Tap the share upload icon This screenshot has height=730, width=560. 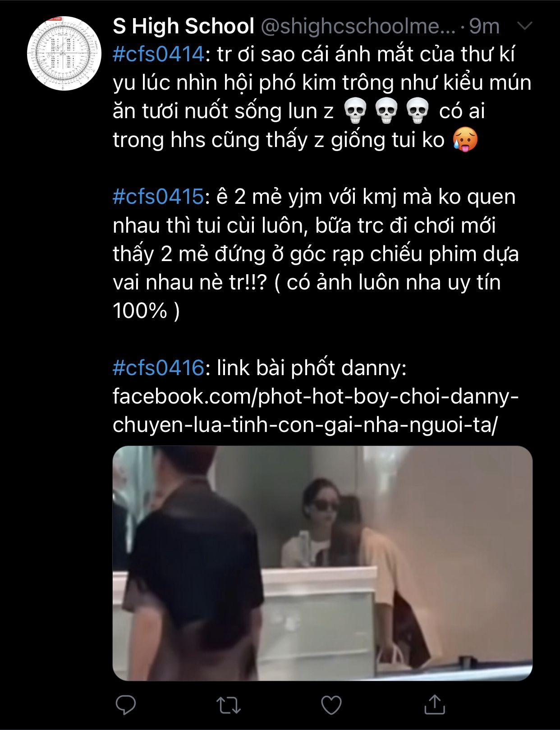click(435, 704)
